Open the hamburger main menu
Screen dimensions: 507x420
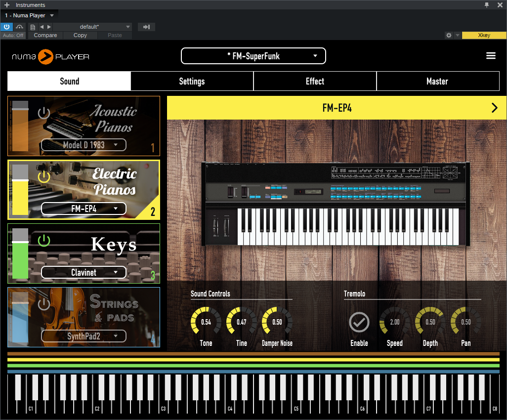click(x=491, y=56)
